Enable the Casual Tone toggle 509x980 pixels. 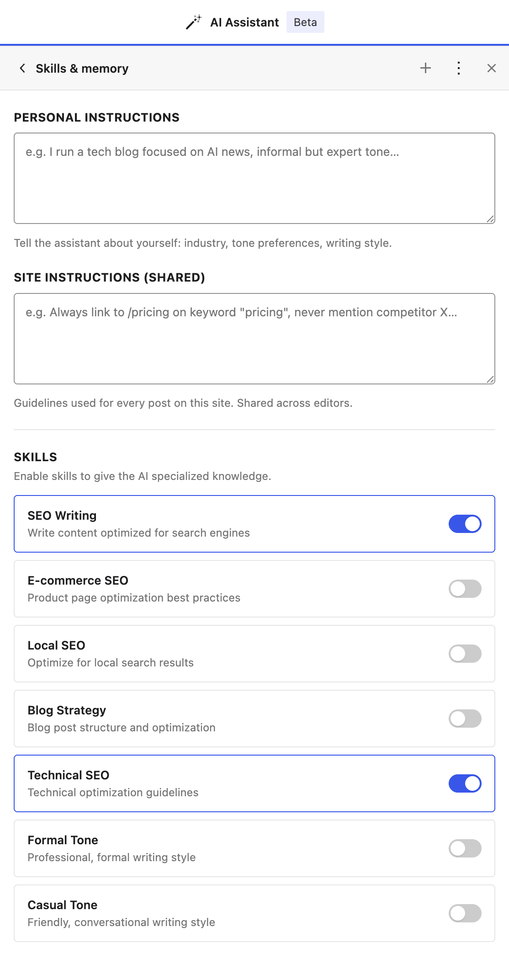[x=465, y=913]
